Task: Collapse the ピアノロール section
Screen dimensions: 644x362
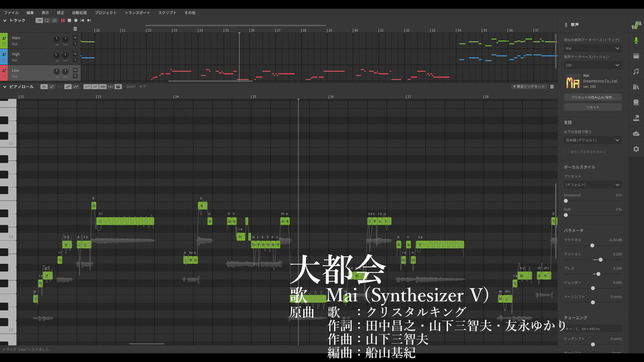Action: [x=5, y=86]
